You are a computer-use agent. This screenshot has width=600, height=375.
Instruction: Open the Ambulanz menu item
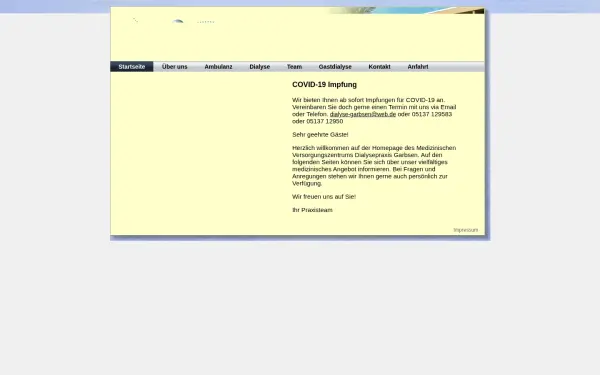click(x=218, y=67)
